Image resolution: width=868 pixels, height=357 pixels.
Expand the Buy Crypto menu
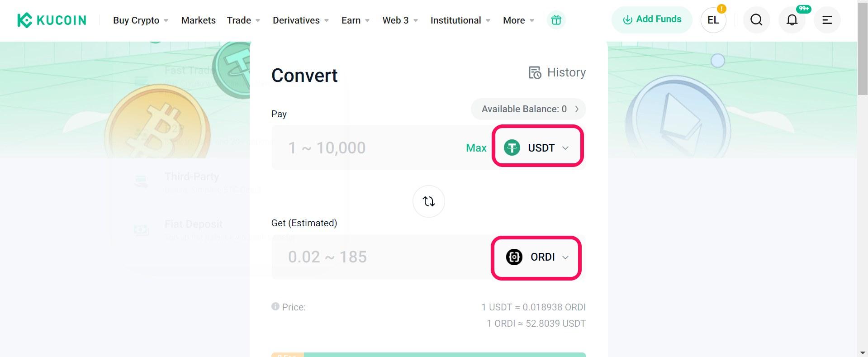coord(141,20)
